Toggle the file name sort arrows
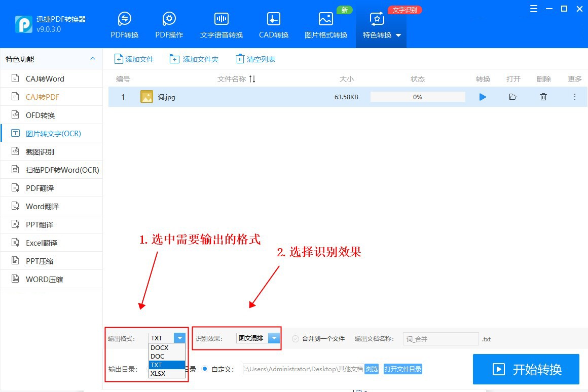This screenshot has width=588, height=392. 251,79
